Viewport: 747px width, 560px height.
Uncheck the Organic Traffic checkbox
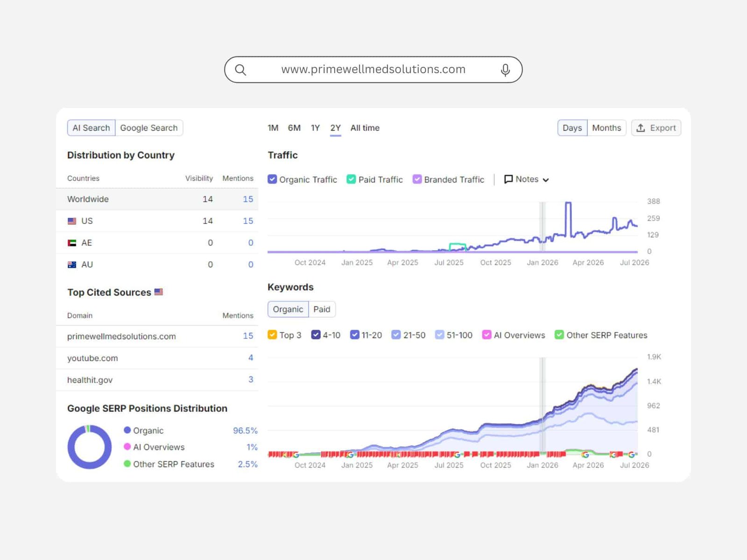click(x=272, y=179)
